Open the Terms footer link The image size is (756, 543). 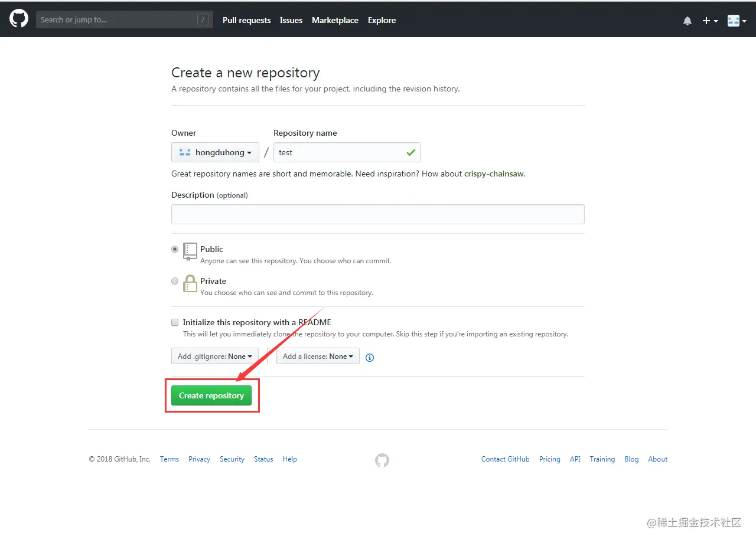170,459
